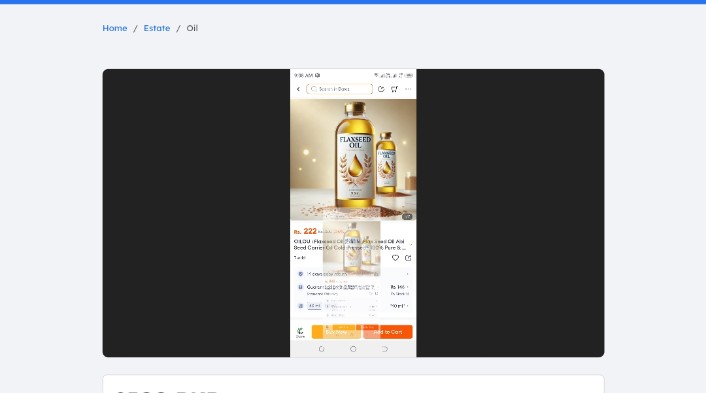Click the search field in the phone header
Screen dimensions: 706x393
339,89
